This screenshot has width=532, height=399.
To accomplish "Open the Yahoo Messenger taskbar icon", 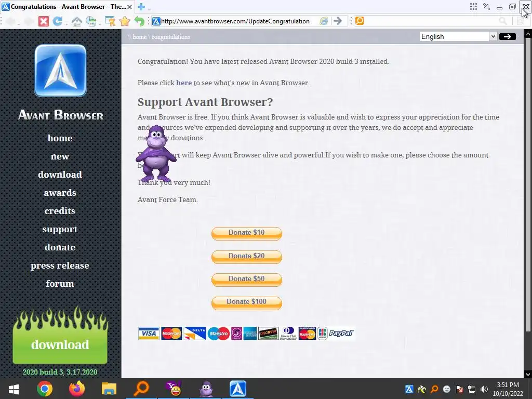I will [x=174, y=389].
